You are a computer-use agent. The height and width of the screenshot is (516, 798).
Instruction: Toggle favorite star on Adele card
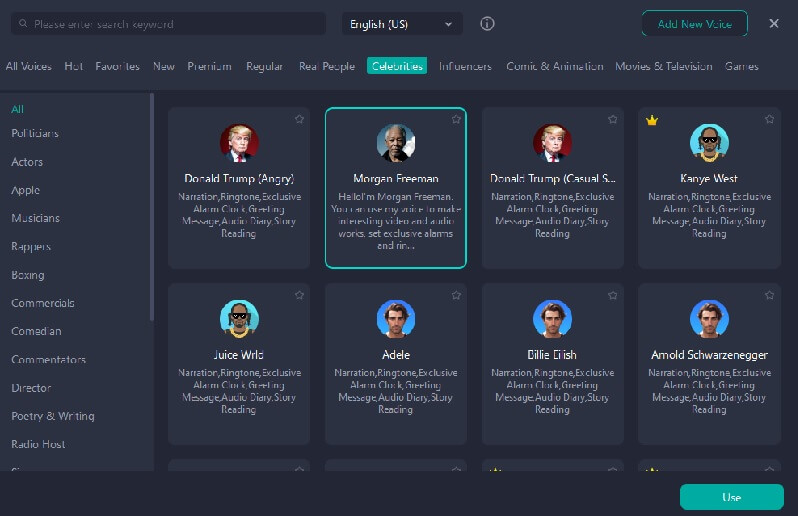pyautogui.click(x=456, y=295)
